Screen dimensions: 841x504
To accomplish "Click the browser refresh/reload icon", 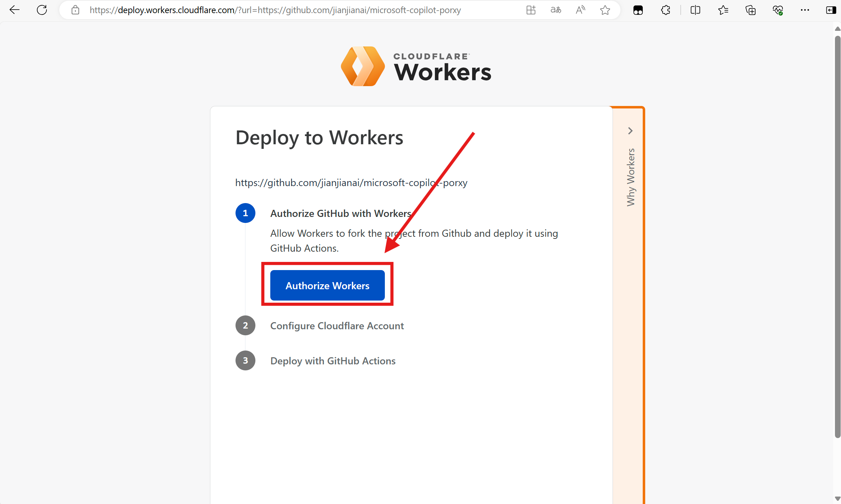I will click(x=42, y=10).
